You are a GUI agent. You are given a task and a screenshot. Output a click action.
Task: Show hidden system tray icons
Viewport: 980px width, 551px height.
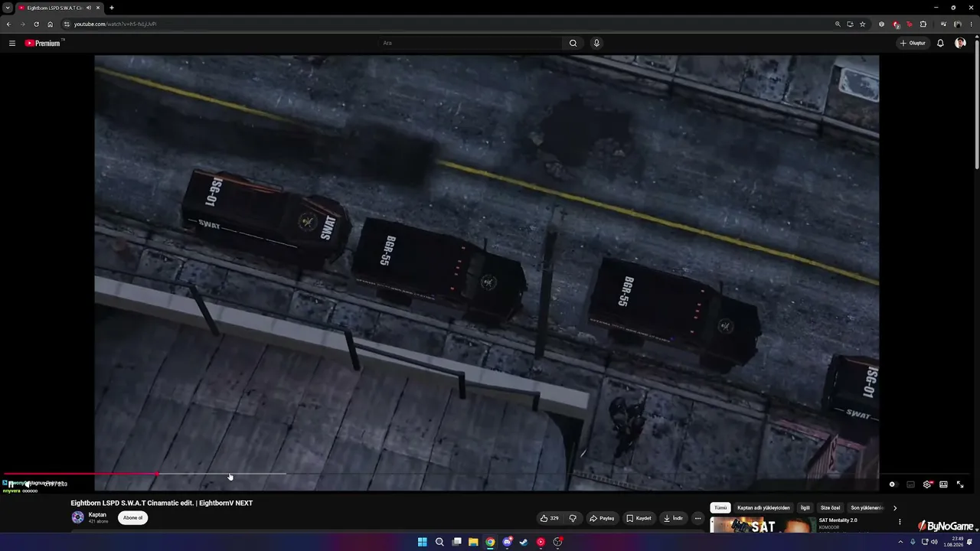[902, 542]
